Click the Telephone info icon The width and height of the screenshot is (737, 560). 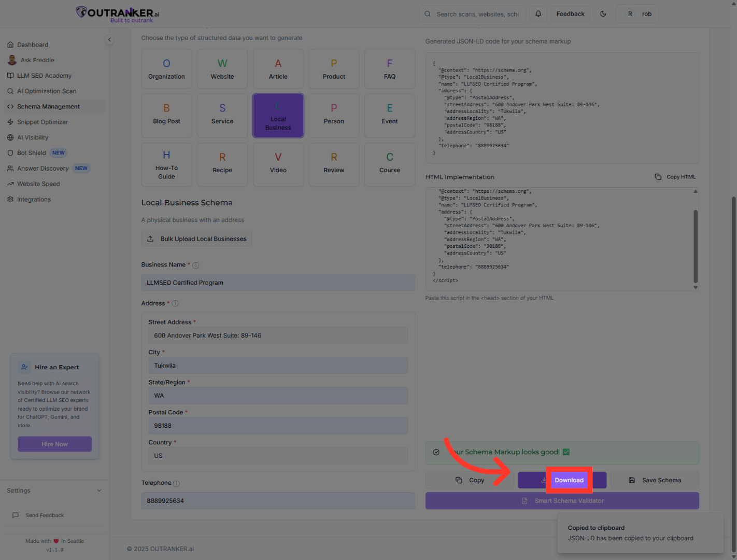176,483
